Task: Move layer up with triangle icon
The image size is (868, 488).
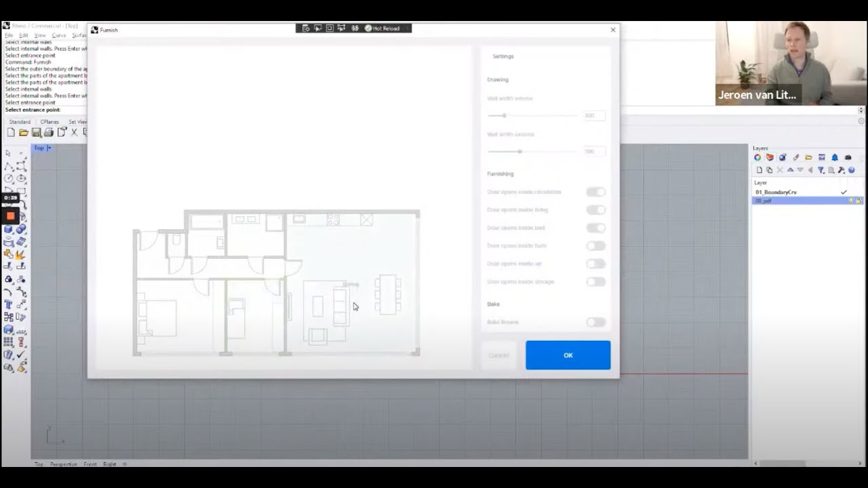Action: pos(790,170)
